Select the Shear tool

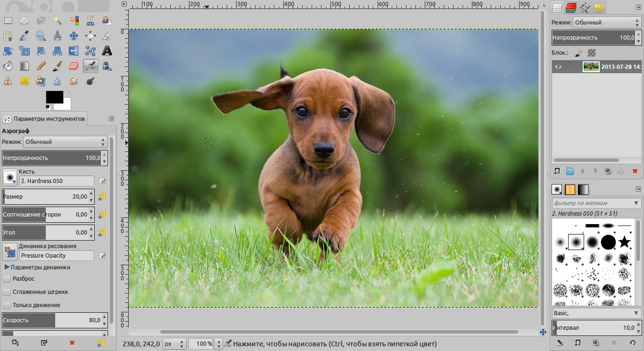41,50
